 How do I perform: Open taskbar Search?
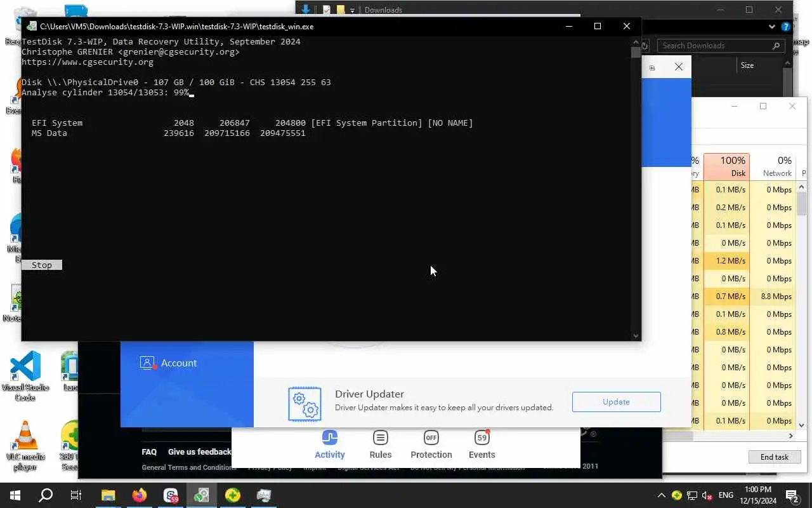click(x=46, y=495)
